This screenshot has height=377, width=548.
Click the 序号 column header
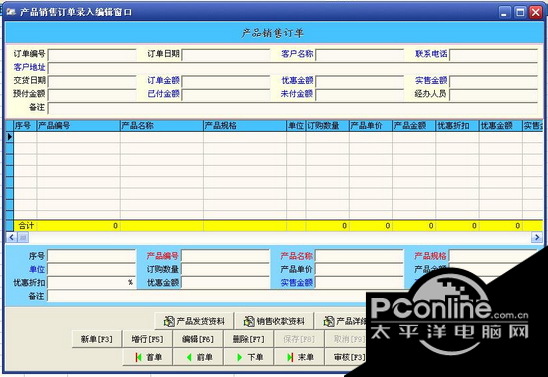[25, 126]
